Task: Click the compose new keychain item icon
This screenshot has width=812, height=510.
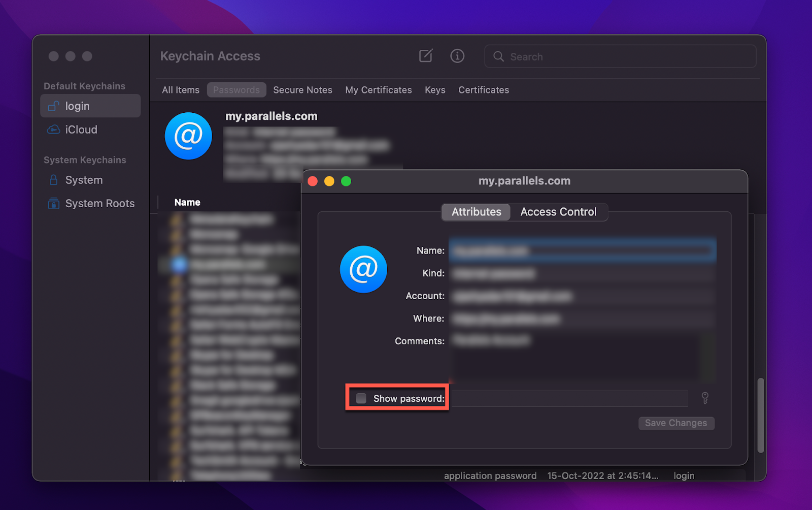Action: 426,56
